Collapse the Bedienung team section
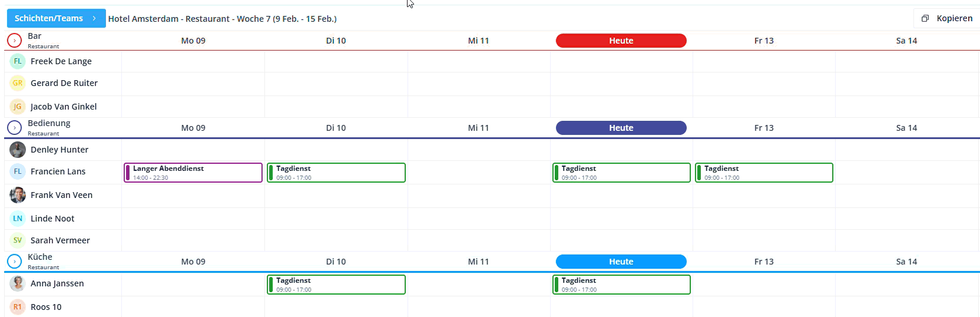This screenshot has width=980, height=317. click(x=14, y=128)
